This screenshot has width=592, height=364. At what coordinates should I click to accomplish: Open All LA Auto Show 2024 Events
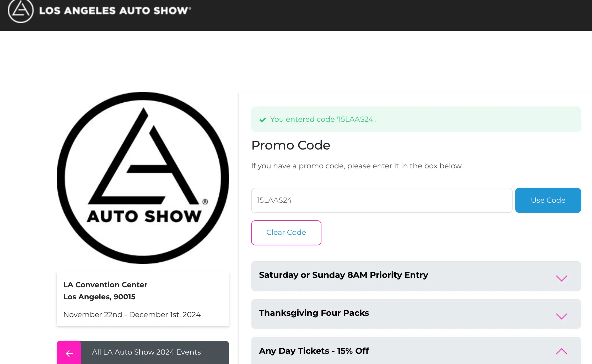[146, 352]
